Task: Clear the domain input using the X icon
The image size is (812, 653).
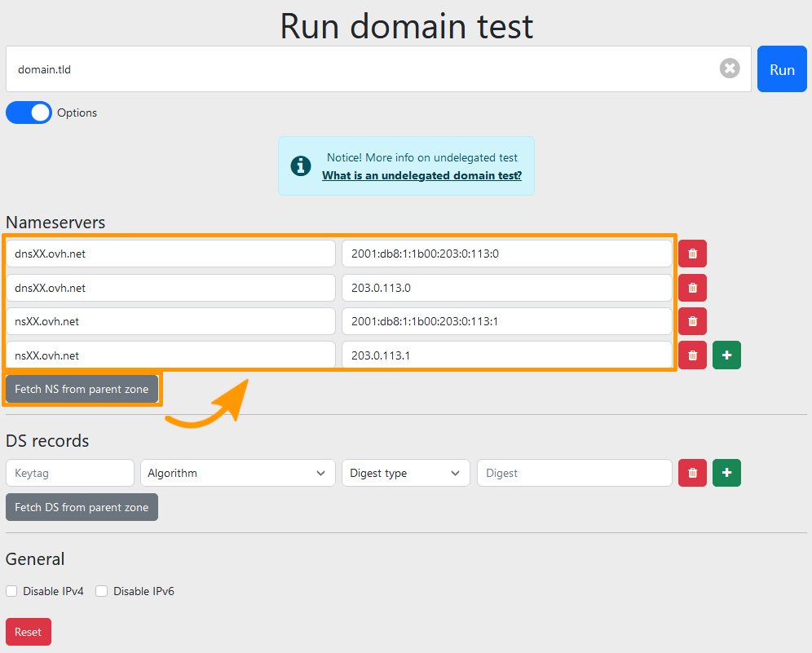Action: click(x=730, y=68)
